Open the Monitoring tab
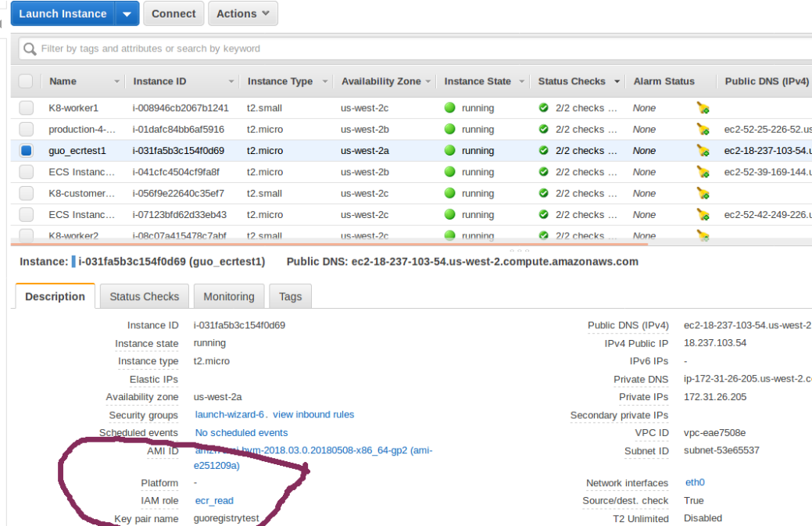812x526 pixels. 228,296
